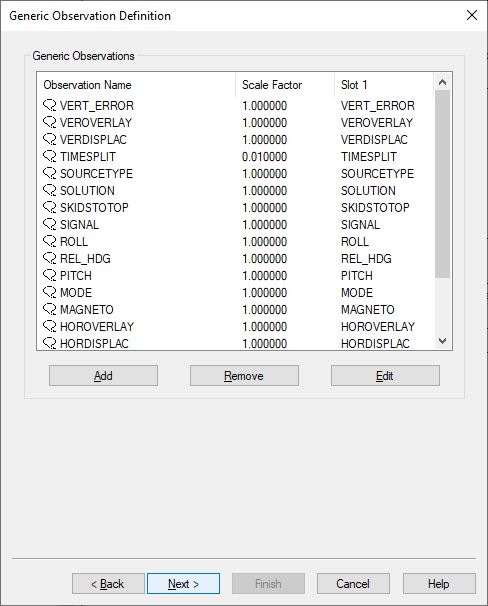Select the REL_HDG observation name
The height and width of the screenshot is (606, 488).
coord(85,259)
